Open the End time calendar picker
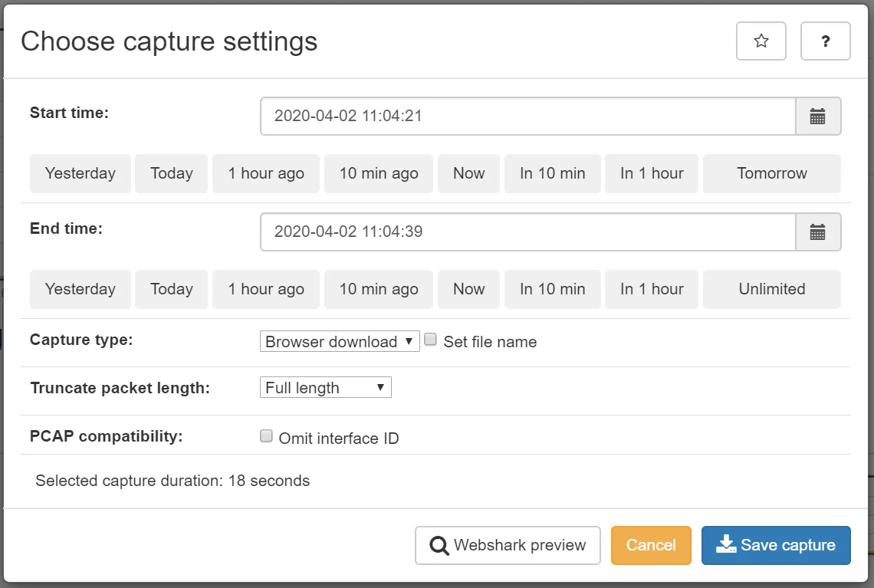Viewport: 874px width, 588px height. click(x=817, y=232)
